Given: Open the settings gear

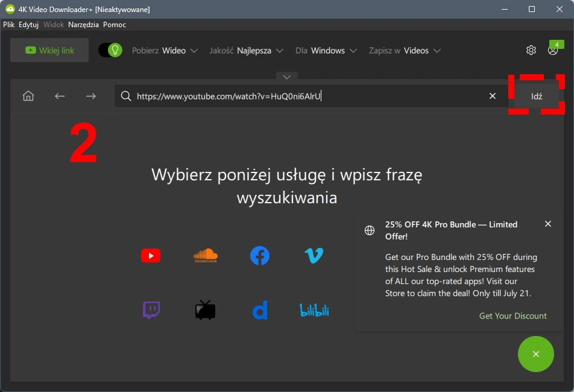Looking at the screenshot, I should coord(531,50).
